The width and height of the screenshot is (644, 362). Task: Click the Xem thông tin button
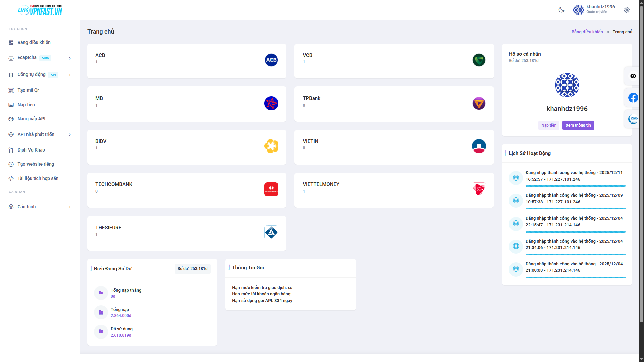tap(578, 125)
